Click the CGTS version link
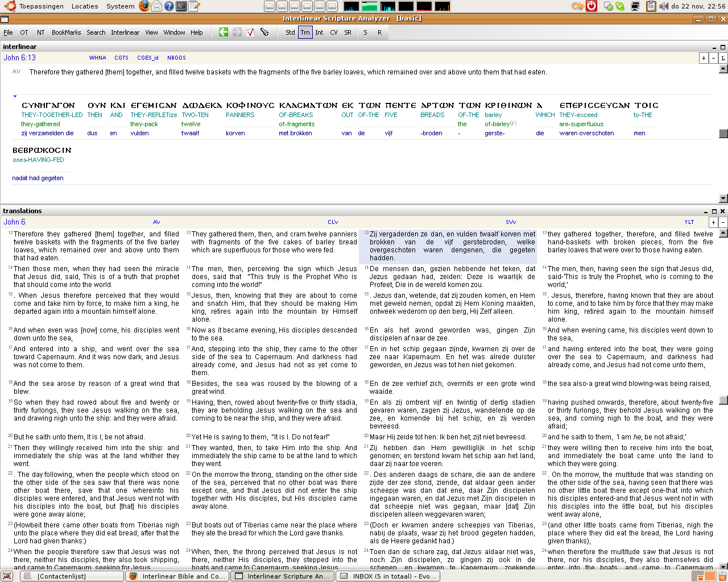Screen dimensions: 728x582 [x=121, y=58]
